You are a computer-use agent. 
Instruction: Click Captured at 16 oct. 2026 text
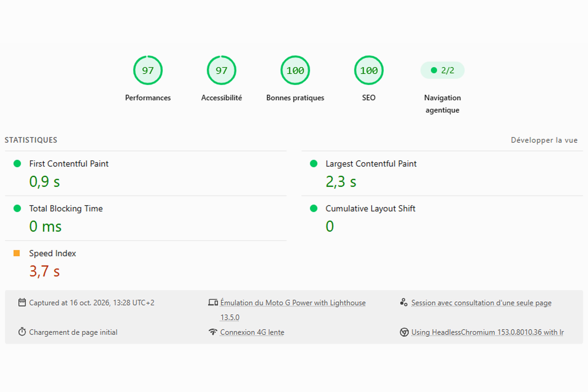pos(92,303)
